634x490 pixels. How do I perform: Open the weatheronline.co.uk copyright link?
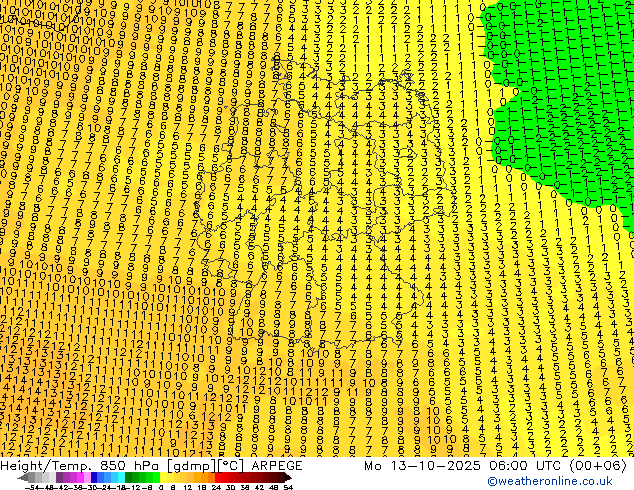pos(550,481)
